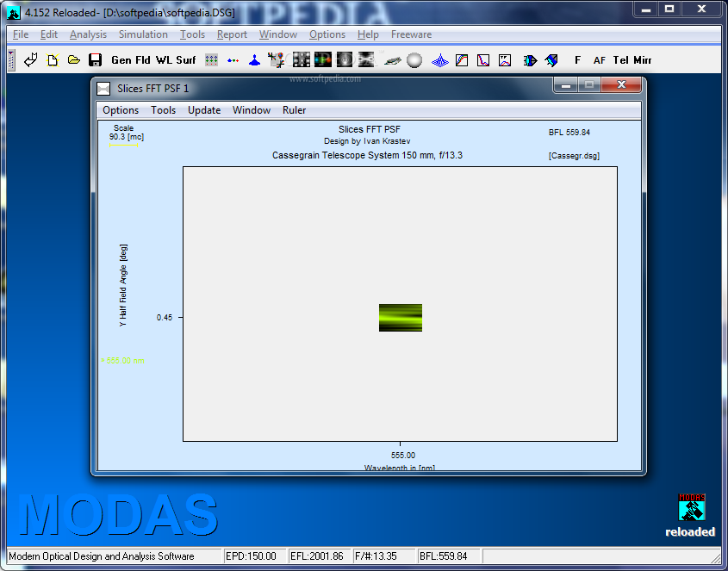Open the main Tools menu
The width and height of the screenshot is (728, 571).
192,34
